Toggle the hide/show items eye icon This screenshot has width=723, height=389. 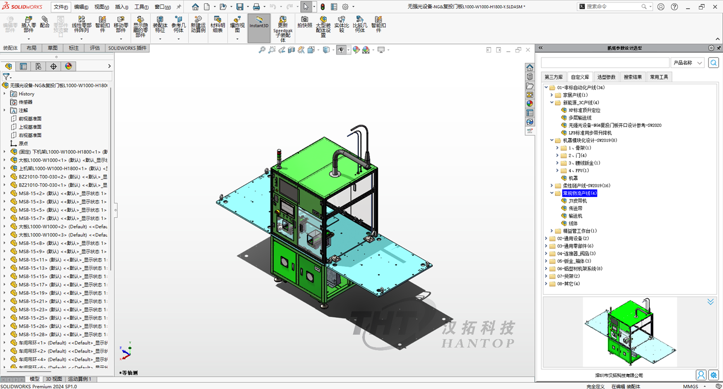tap(340, 50)
